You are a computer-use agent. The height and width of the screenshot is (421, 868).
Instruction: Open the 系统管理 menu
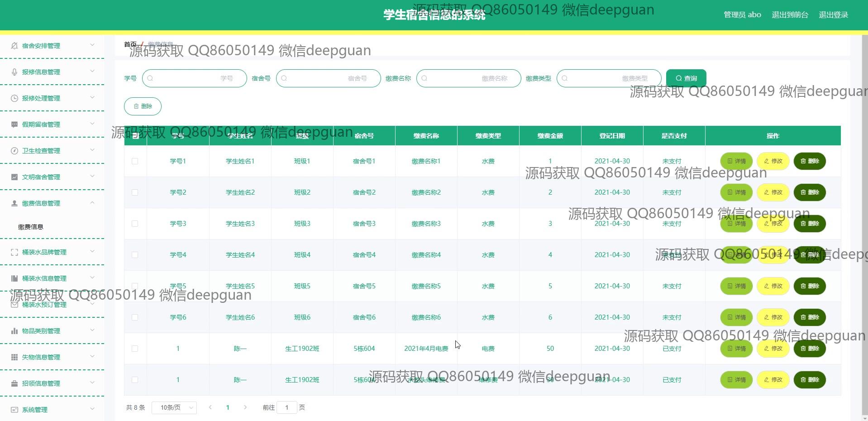pyautogui.click(x=52, y=410)
